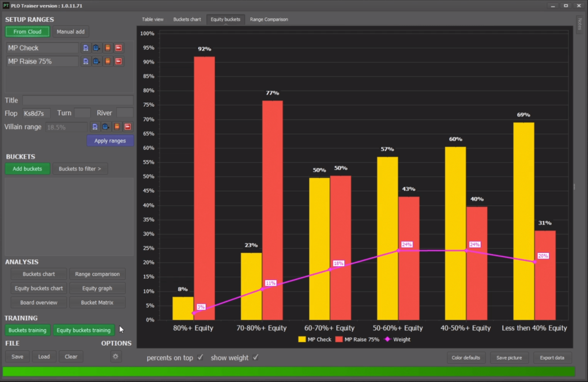This screenshot has height=382, width=588.
Task: Toggle the 'percents on top' checkbox
Action: [x=200, y=357]
